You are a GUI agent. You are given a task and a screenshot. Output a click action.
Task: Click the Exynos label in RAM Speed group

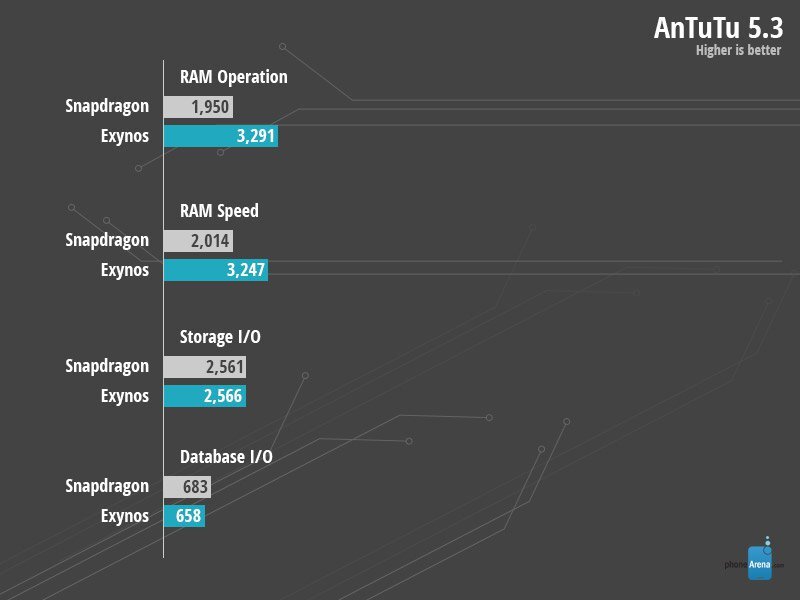pyautogui.click(x=125, y=270)
